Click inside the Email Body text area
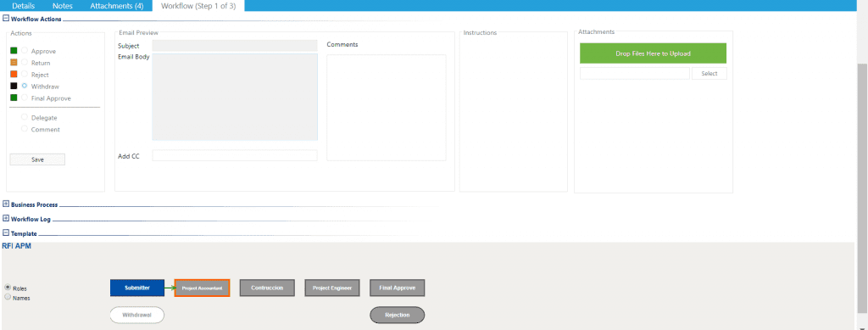This screenshot has width=868, height=330. 235,97
